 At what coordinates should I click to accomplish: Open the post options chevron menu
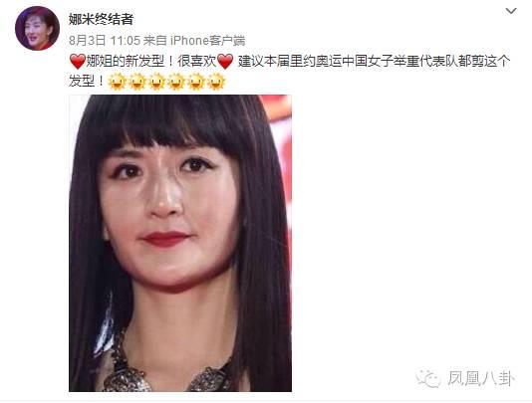(511, 11)
